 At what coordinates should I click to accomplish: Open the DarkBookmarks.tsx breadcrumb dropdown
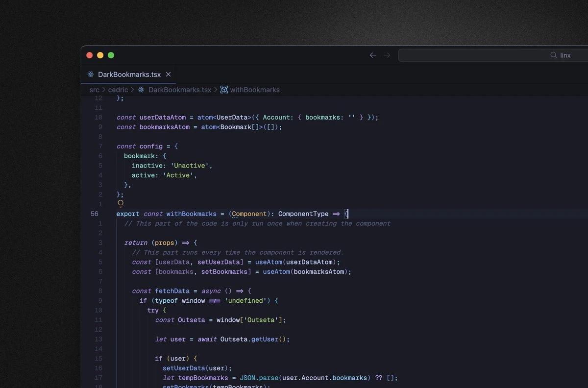click(179, 90)
